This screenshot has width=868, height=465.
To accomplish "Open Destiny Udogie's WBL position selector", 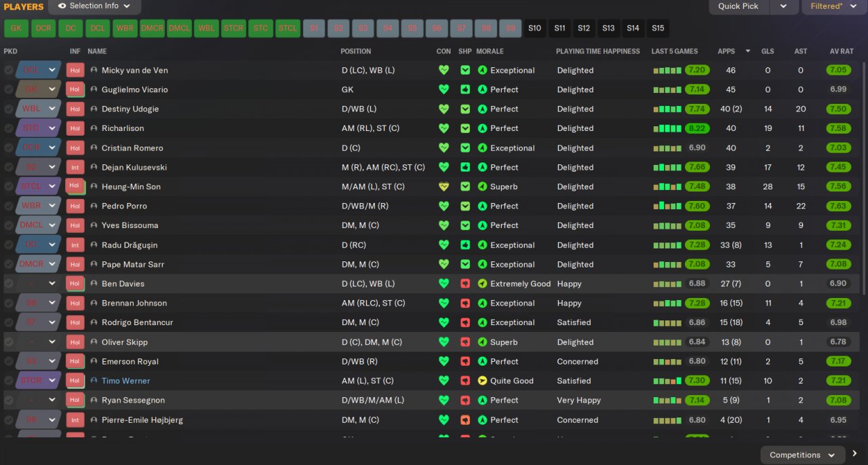I will 38,109.
